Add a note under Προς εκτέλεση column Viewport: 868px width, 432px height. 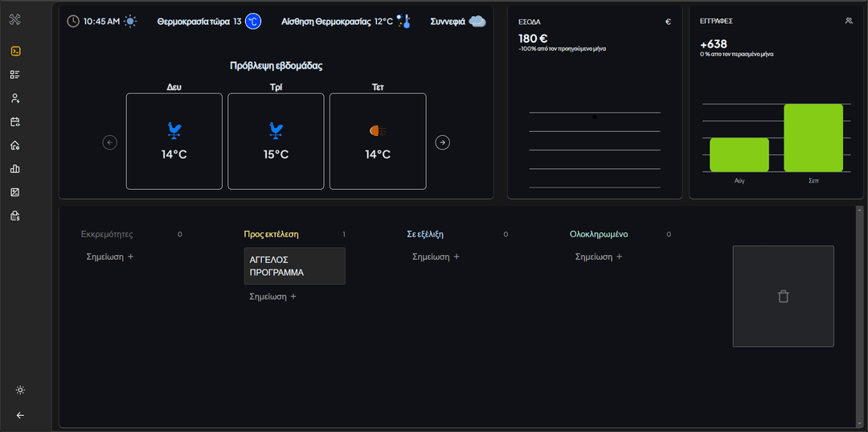[x=273, y=297]
